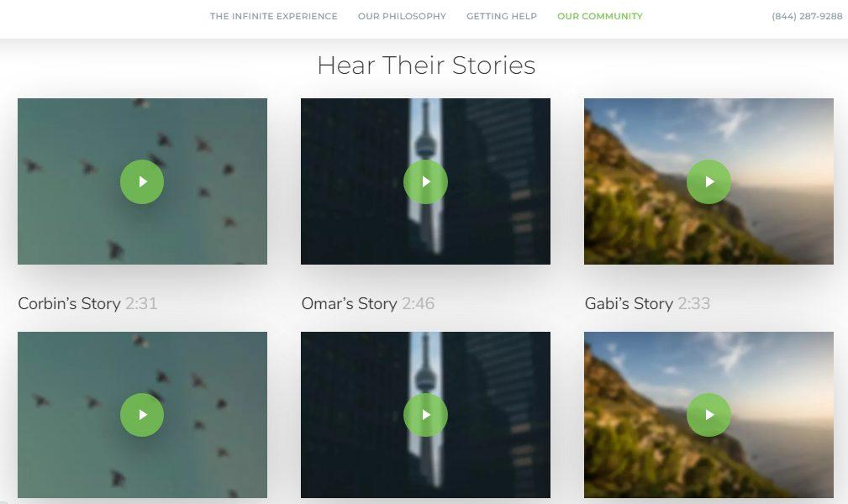Select the Our Community nav link

[x=600, y=16]
